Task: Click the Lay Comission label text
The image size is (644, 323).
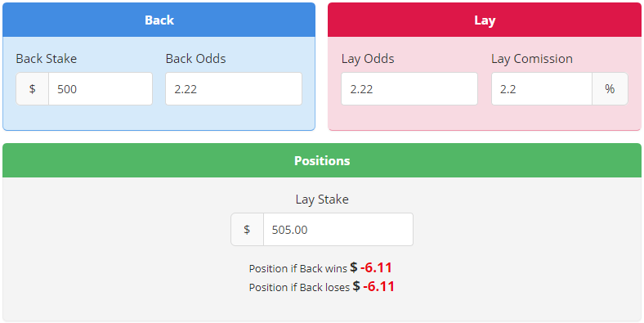Action: 532,59
